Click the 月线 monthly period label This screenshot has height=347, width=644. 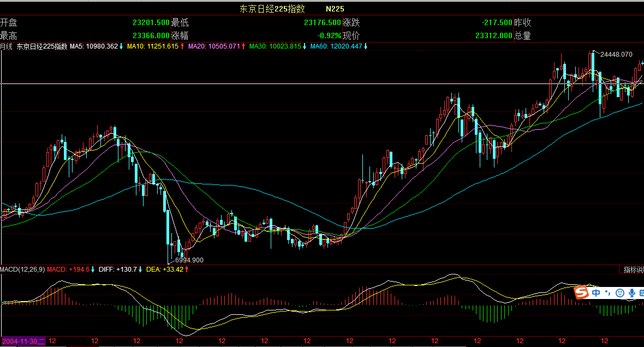point(6,46)
